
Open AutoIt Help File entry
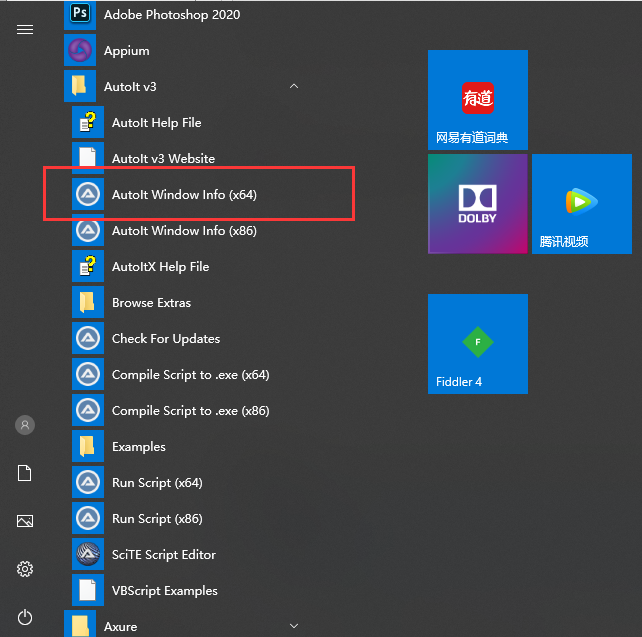pyautogui.click(x=157, y=122)
